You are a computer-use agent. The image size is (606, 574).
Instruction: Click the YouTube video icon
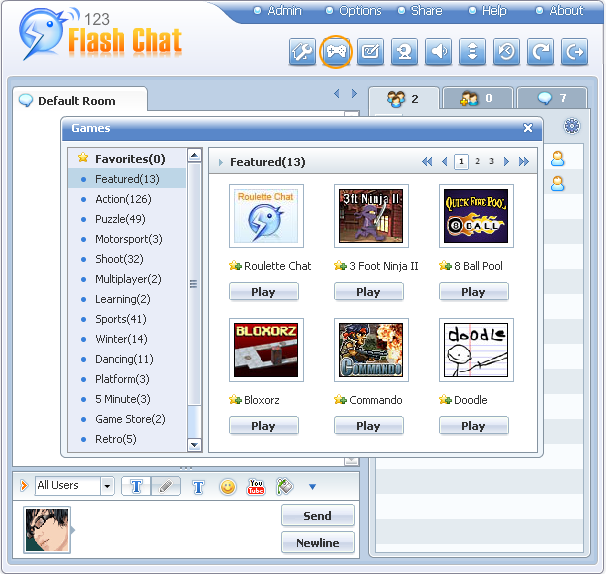(256, 487)
